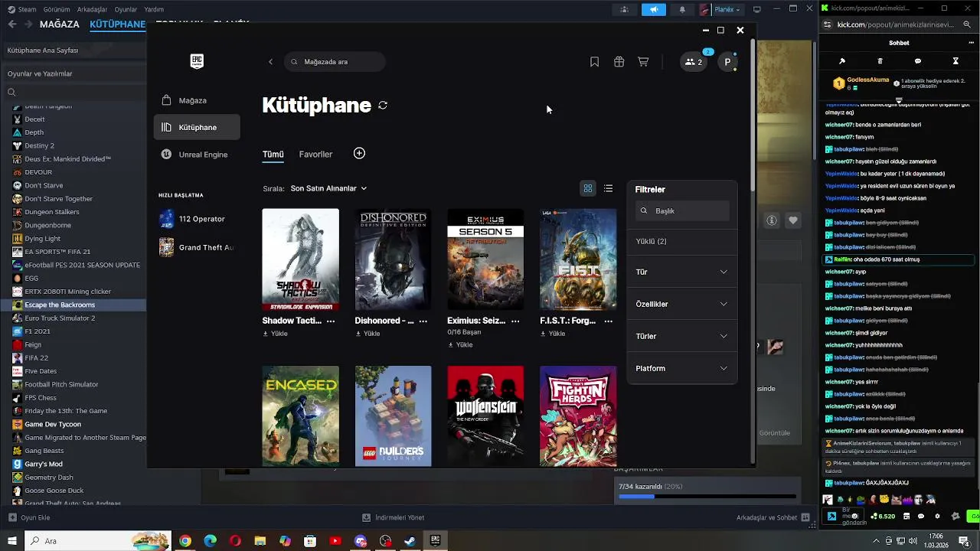Image resolution: width=980 pixels, height=551 pixels.
Task: Launch 112 Operator from quick launch
Action: point(197,219)
